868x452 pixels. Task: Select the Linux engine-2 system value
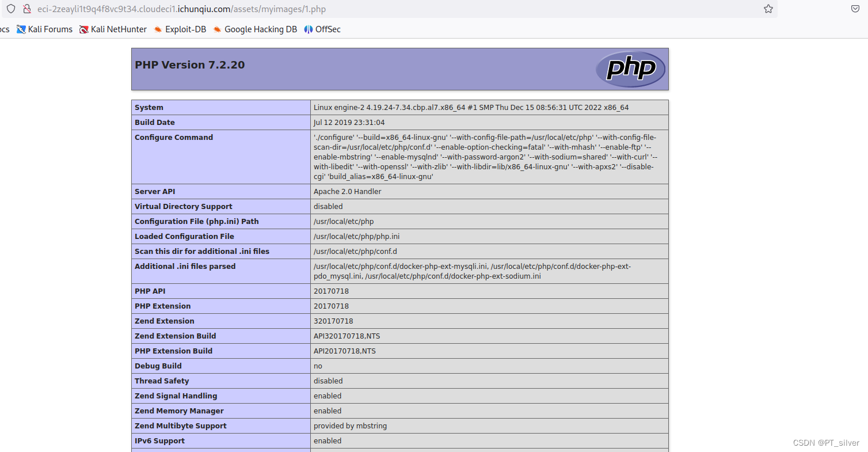[x=471, y=108]
